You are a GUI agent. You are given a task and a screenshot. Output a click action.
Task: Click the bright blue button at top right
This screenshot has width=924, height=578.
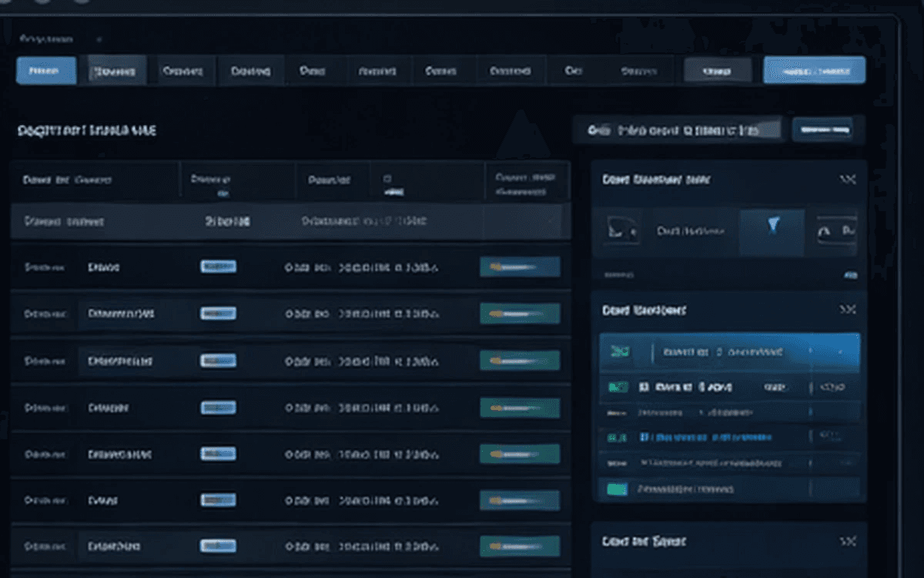tap(814, 70)
